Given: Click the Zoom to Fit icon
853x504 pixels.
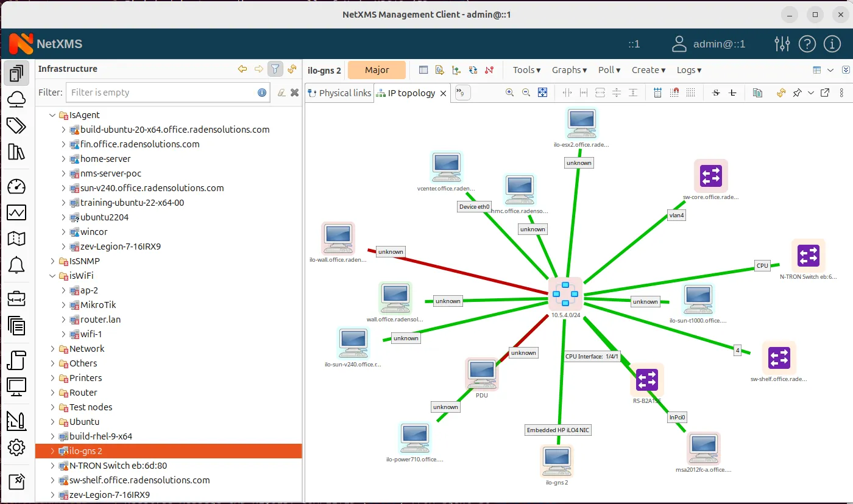Looking at the screenshot, I should point(542,93).
